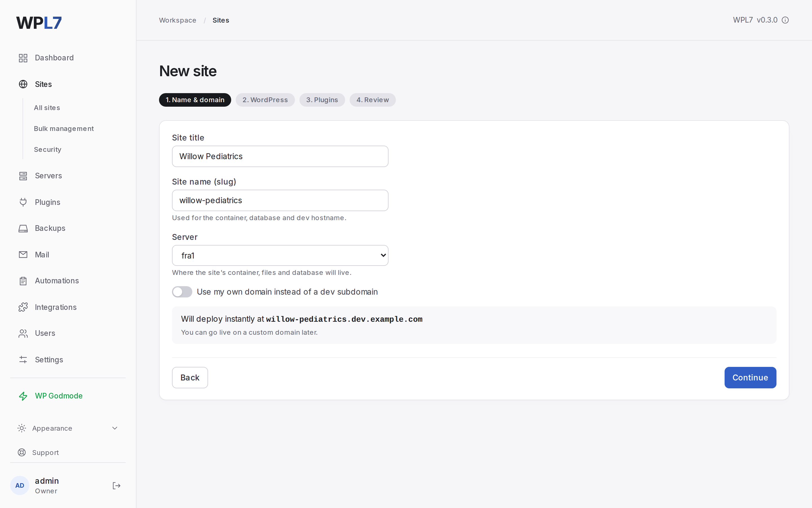This screenshot has width=812, height=508.
Task: Click the Mail envelope icon
Action: tap(23, 255)
